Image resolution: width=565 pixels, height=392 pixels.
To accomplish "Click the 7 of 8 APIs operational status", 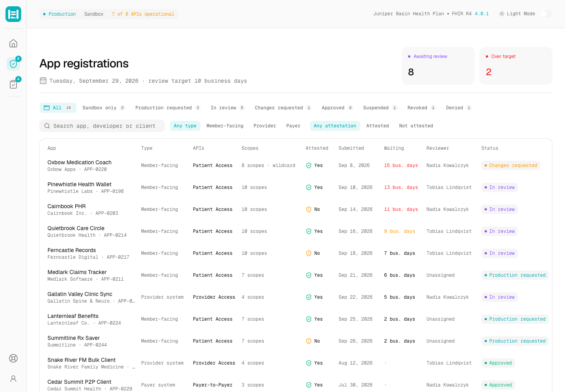I will [x=143, y=14].
